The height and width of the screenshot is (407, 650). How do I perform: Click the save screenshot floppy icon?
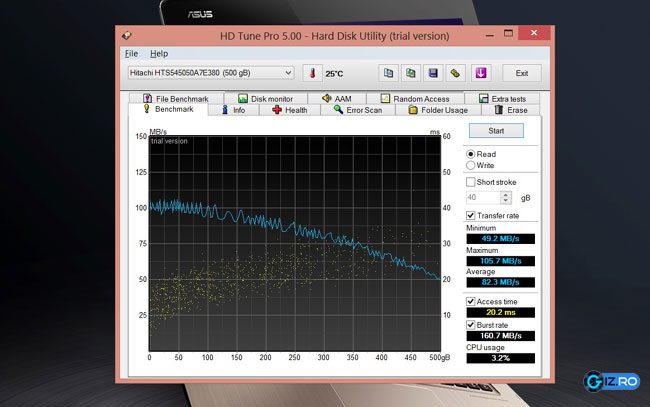pyautogui.click(x=433, y=73)
